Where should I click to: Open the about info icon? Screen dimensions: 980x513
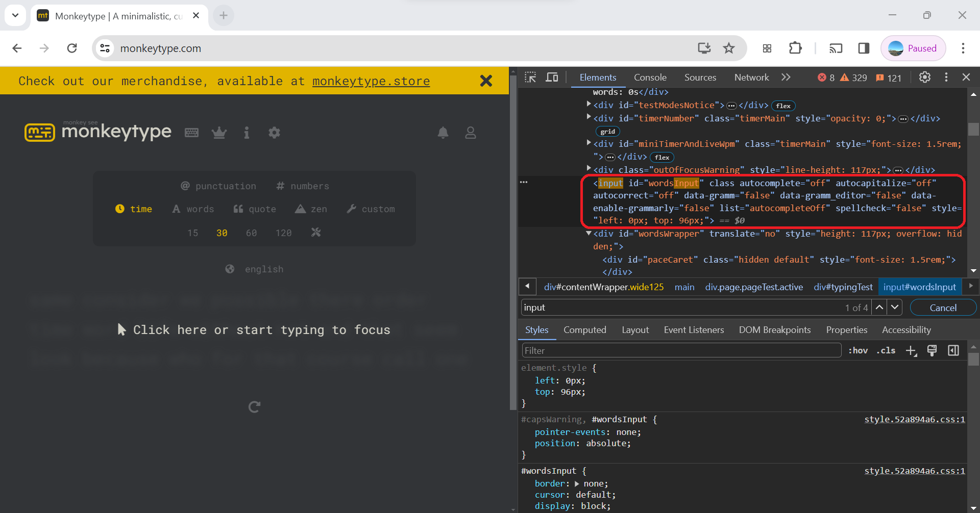[x=247, y=133]
